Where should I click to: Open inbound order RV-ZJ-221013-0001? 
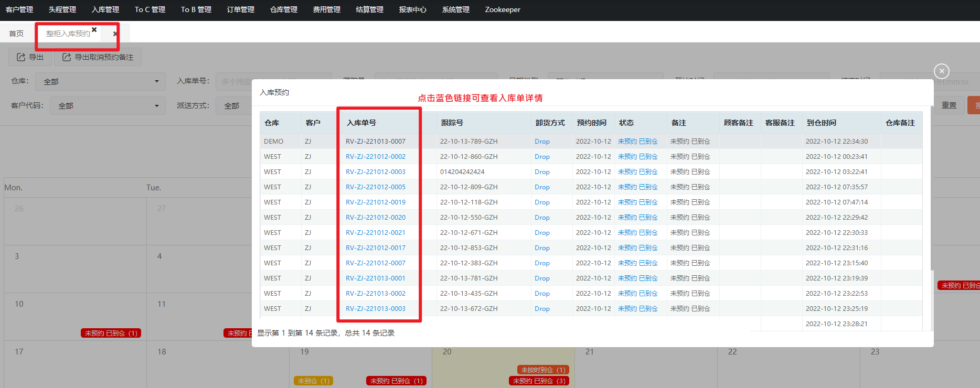(x=376, y=278)
